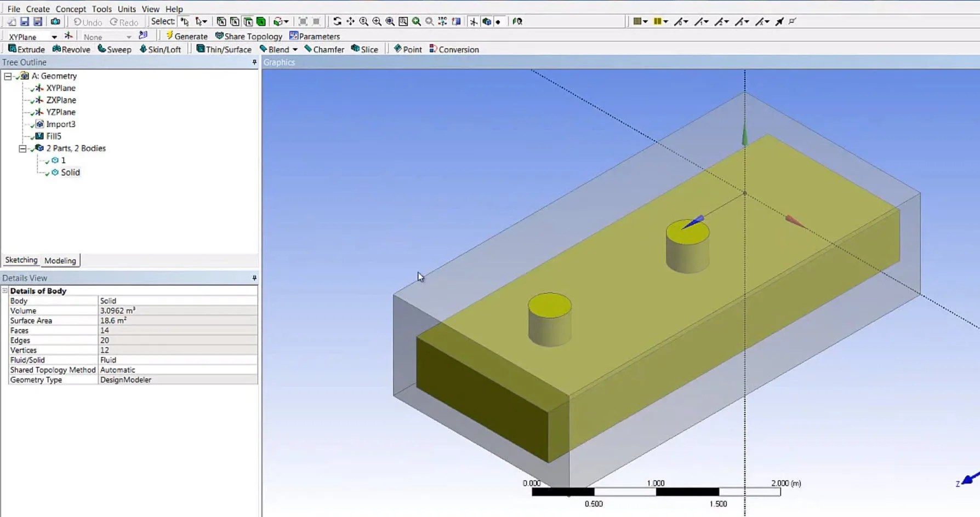Select the Pan view tool
Screen dimensions: 980x517
(x=350, y=22)
